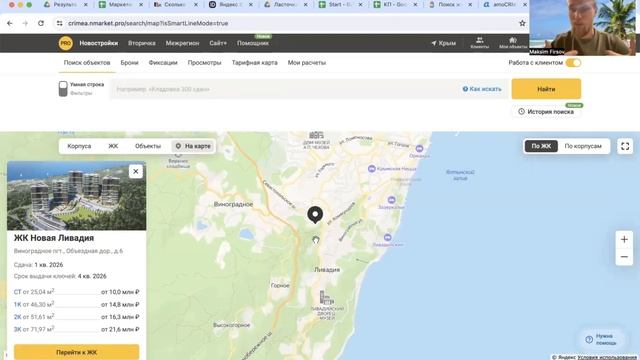Click ЖК Новая Ливадия title
The width and height of the screenshot is (640, 360).
(54, 238)
